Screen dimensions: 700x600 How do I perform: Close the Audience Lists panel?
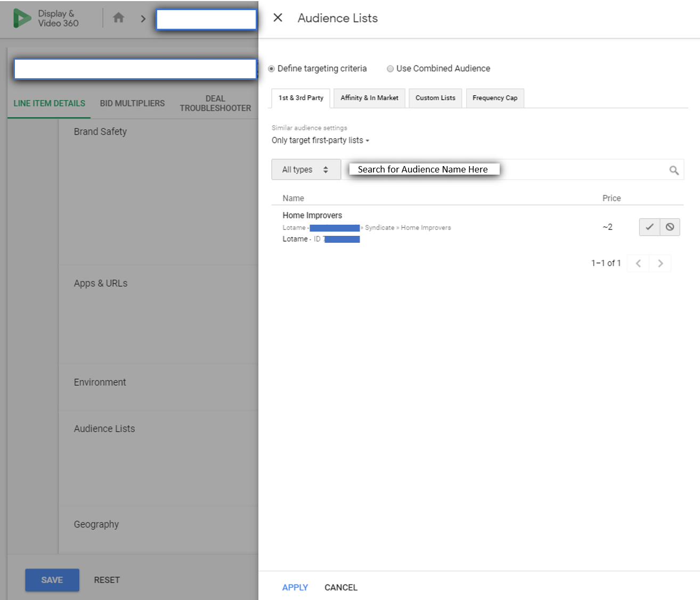(278, 18)
